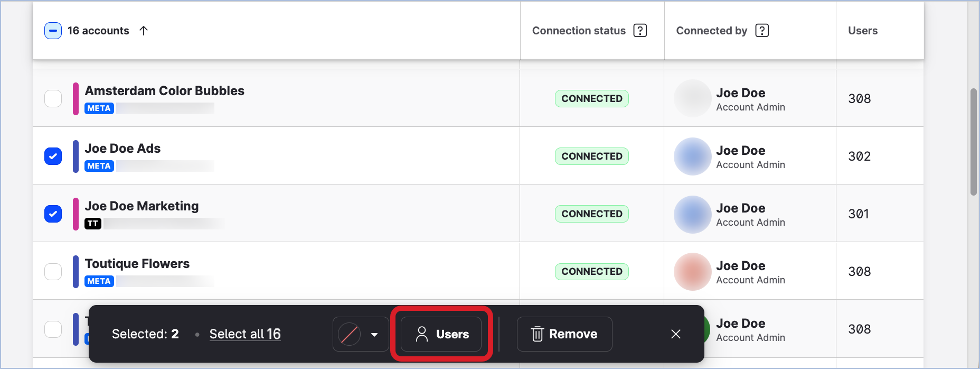The width and height of the screenshot is (980, 369).
Task: Click the TT badge under Joe Doe Marketing
Action: (93, 223)
